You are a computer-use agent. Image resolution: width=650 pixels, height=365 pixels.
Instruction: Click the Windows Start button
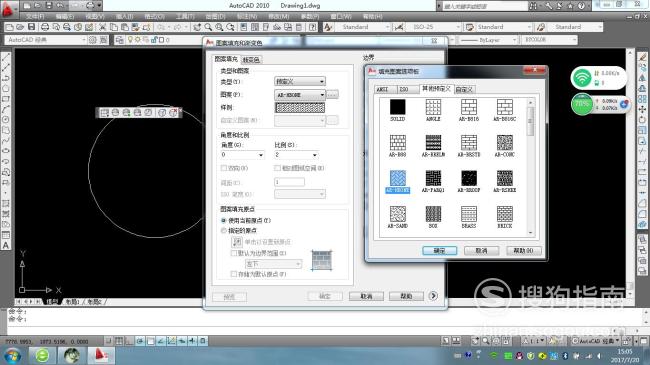pyautogui.click(x=12, y=355)
